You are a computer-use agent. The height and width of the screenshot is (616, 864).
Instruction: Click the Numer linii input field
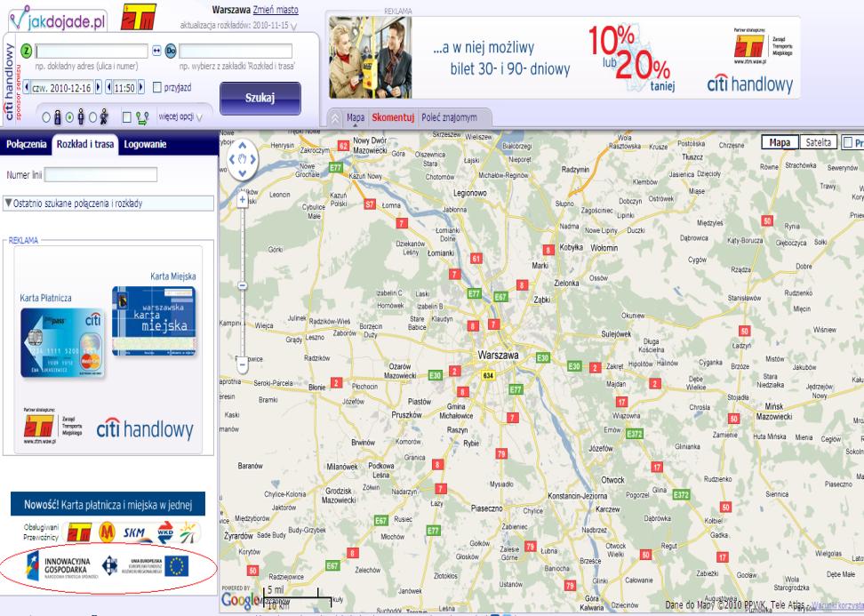[100, 174]
